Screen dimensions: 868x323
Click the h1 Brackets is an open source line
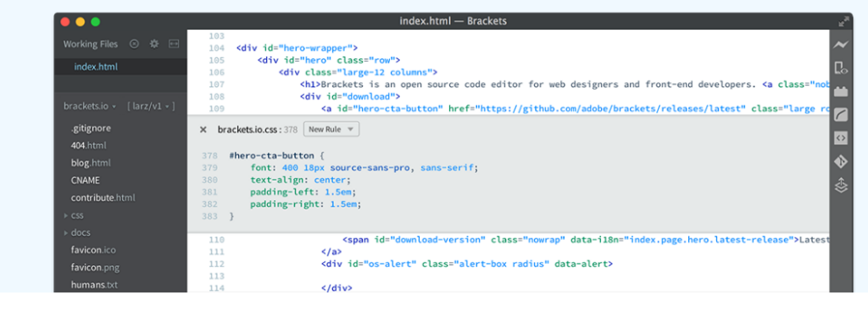564,84
